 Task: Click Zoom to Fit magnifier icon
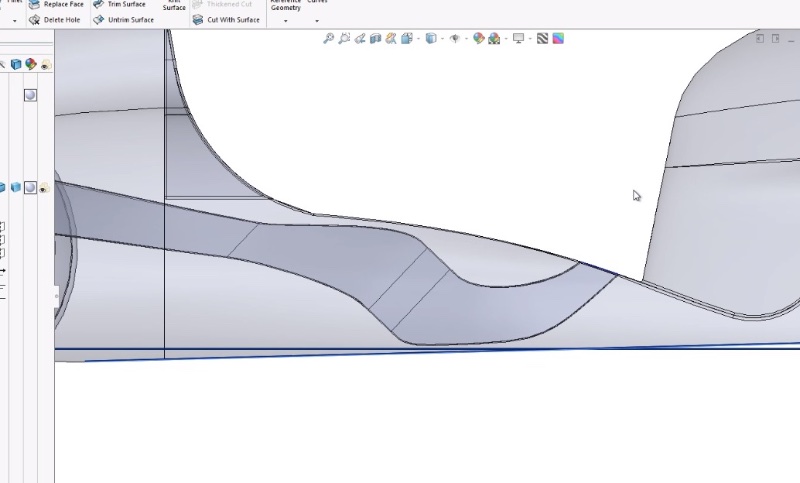tap(329, 39)
